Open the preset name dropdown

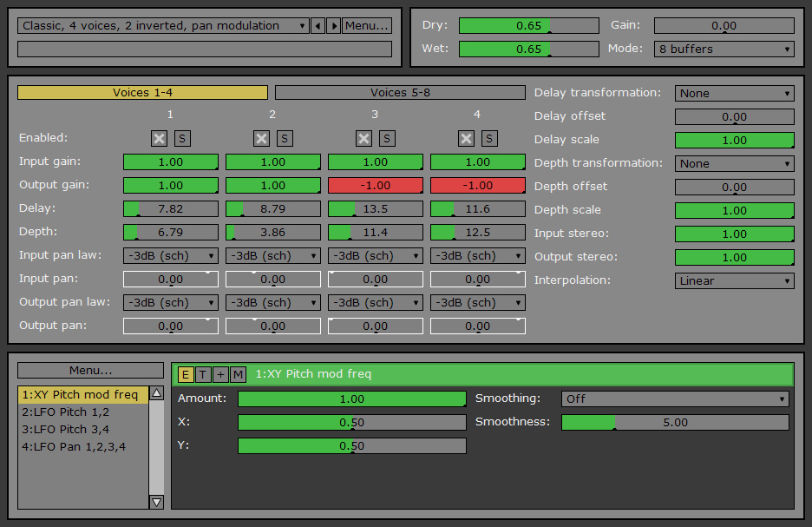click(163, 25)
